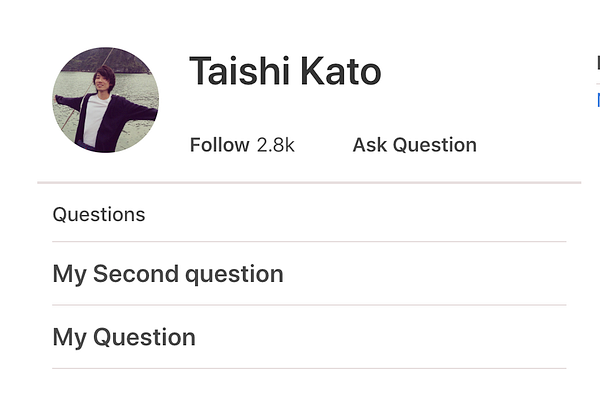Click Taishi Kato's profile photo
The width and height of the screenshot is (600, 415).
(105, 100)
